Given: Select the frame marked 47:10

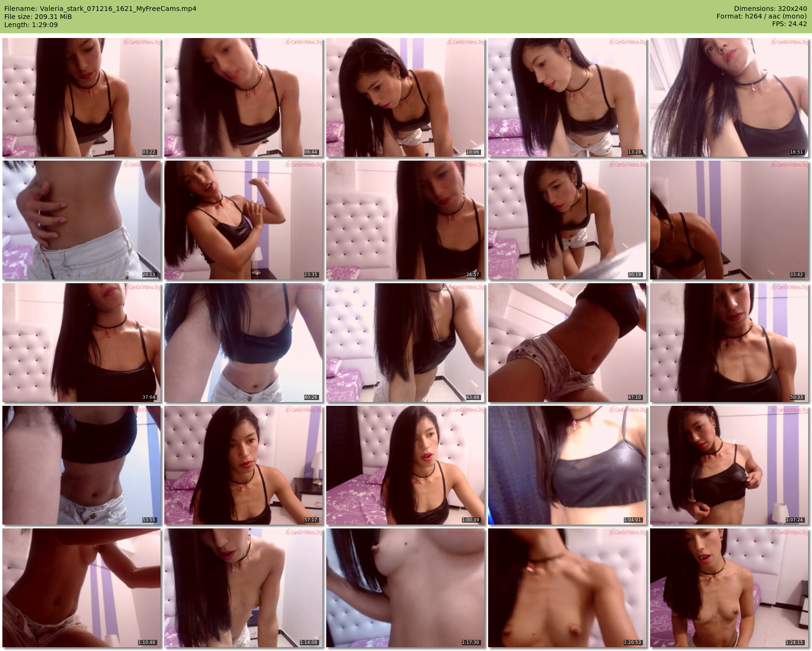Looking at the screenshot, I should tap(567, 343).
